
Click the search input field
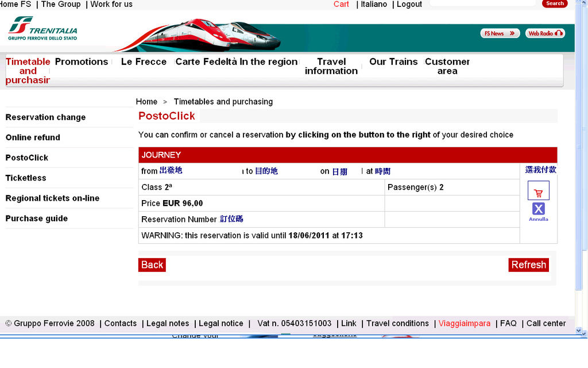click(482, 3)
